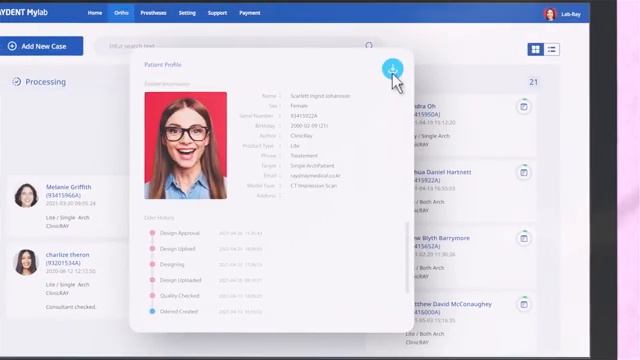Click the plus icon on Add New Case

12,46
